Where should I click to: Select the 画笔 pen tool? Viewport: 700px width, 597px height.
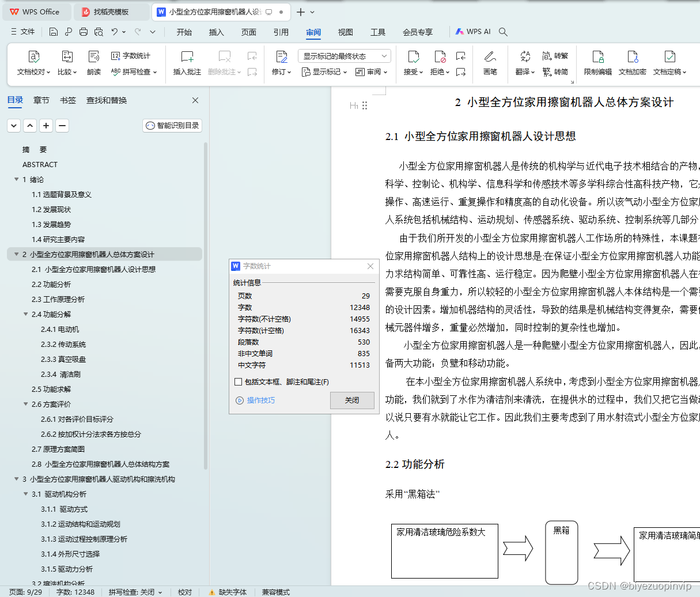coord(490,63)
